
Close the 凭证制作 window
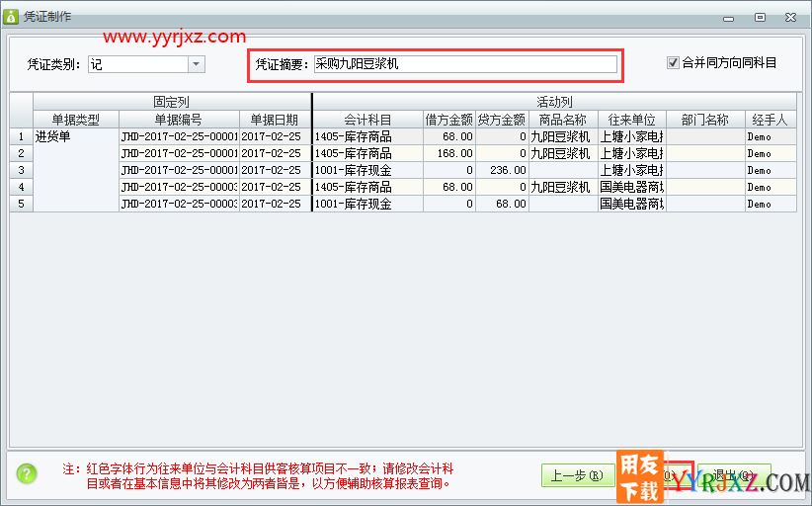click(788, 17)
